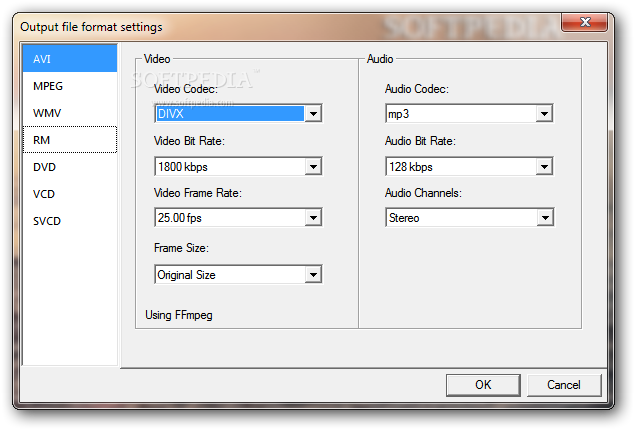
Task: Open the Video Codec dropdown arrow
Action: pos(313,114)
